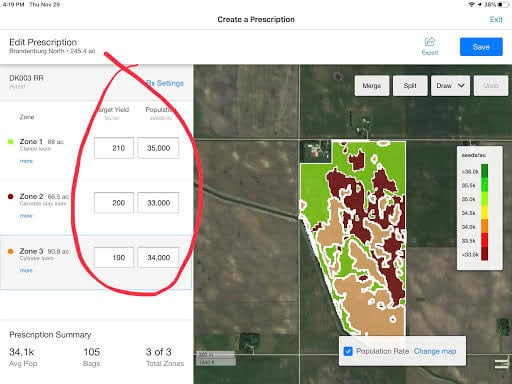The image size is (512, 384).
Task: Exit the Create a Prescription screen
Action: pos(496,19)
